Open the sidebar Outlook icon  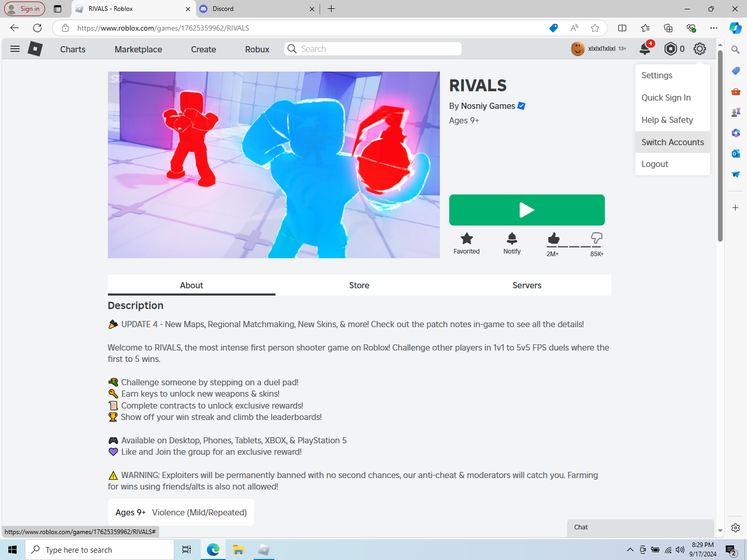click(x=736, y=153)
